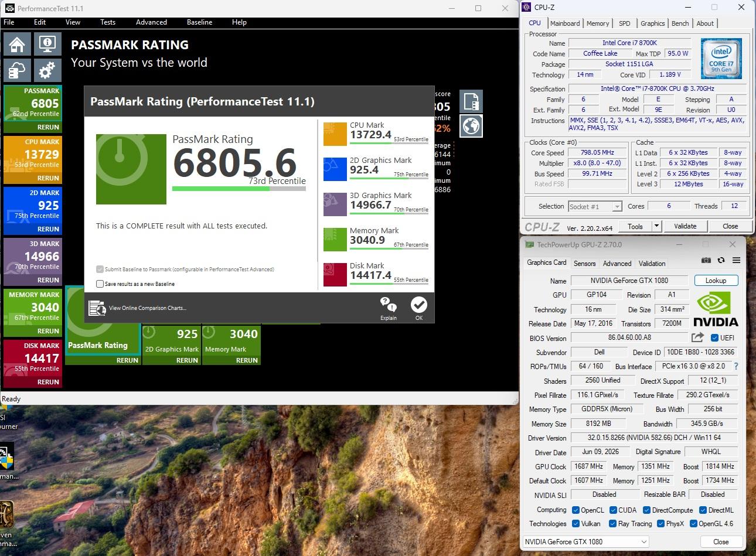The image size is (756, 556).
Task: Take a GPU-Z screenshot with camera icon
Action: (x=706, y=260)
